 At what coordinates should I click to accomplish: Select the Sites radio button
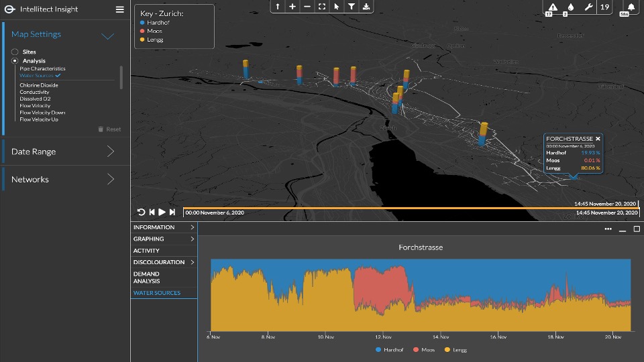pos(15,52)
